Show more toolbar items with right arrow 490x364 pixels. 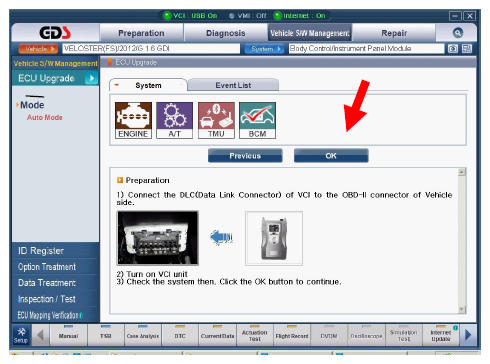[468, 335]
